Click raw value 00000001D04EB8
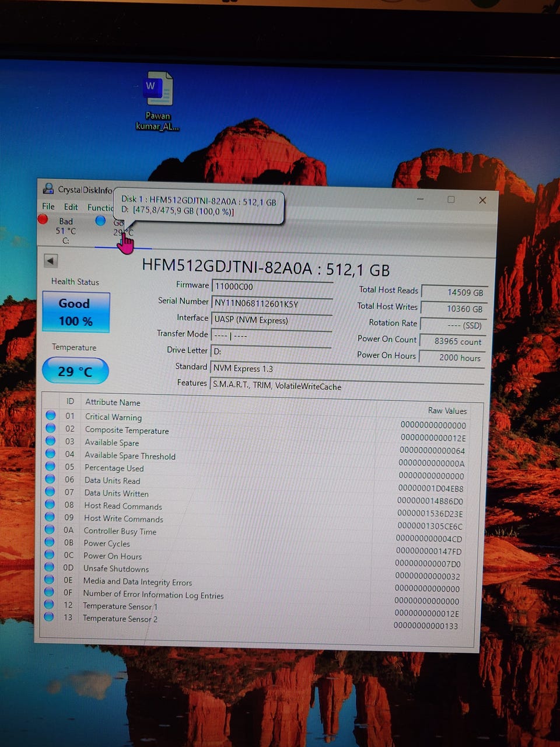 coord(431,488)
